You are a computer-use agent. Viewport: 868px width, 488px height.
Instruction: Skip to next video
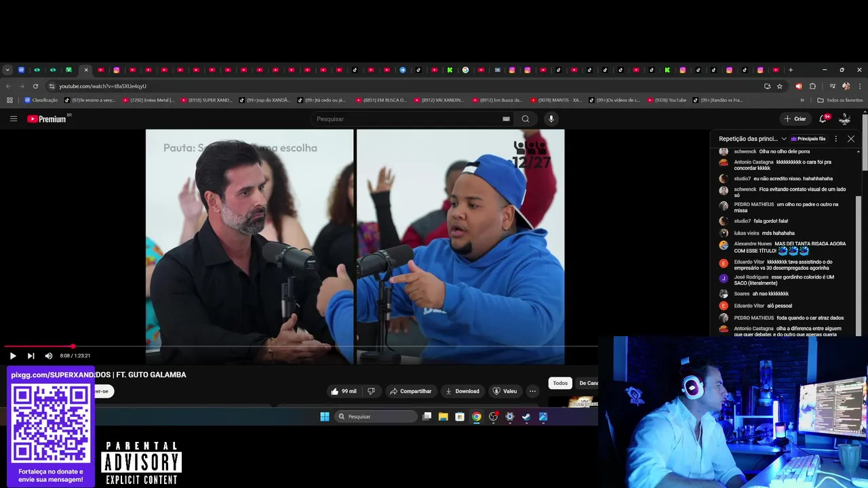click(x=31, y=356)
